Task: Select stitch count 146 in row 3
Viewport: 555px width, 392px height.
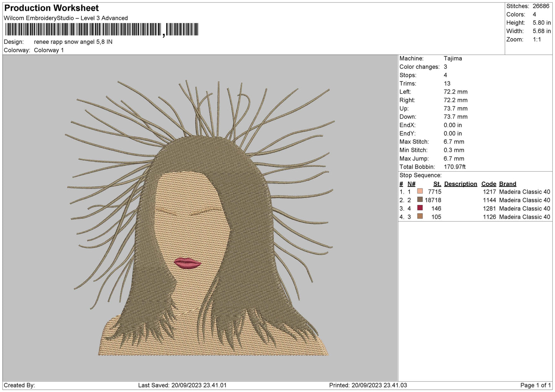Action: [436, 209]
